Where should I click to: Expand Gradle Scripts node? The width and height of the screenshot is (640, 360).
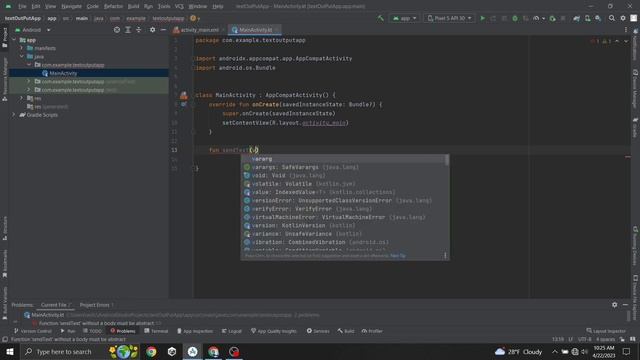[14, 115]
